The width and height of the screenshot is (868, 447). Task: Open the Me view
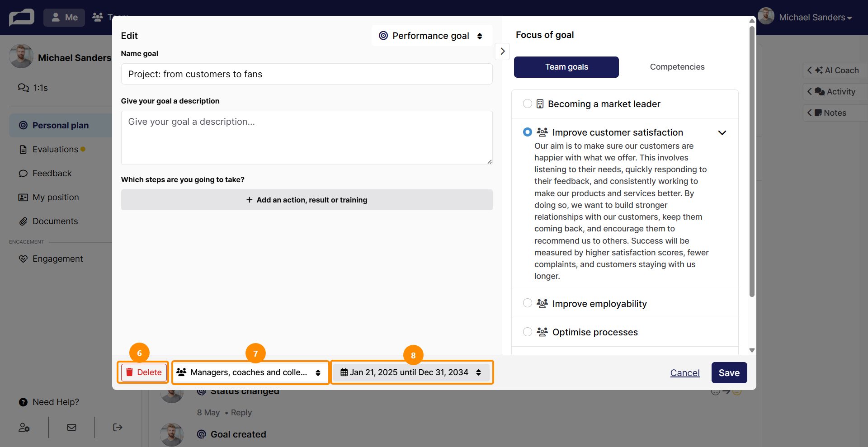click(64, 17)
